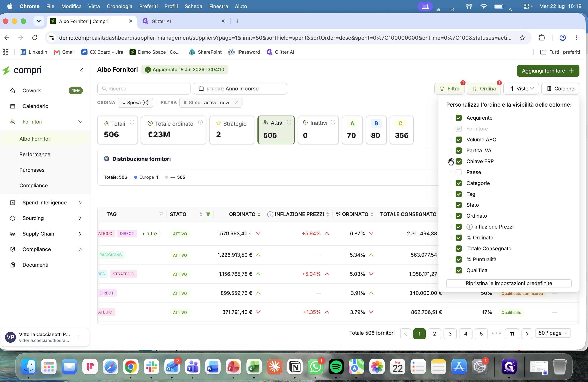Select the Strategici summary card
Image resolution: width=588 pixels, height=382 pixels.
click(x=232, y=130)
